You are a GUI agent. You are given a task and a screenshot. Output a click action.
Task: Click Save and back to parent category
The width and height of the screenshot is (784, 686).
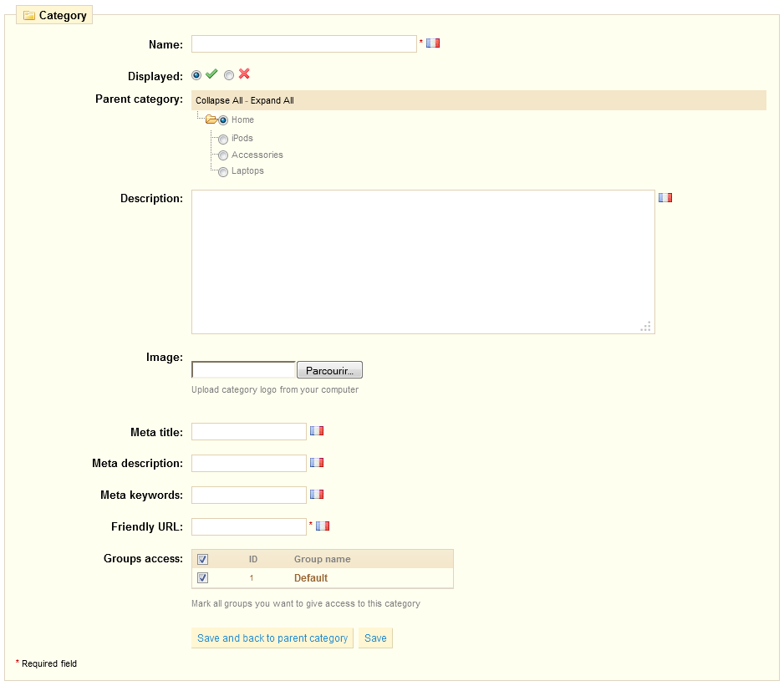click(272, 638)
